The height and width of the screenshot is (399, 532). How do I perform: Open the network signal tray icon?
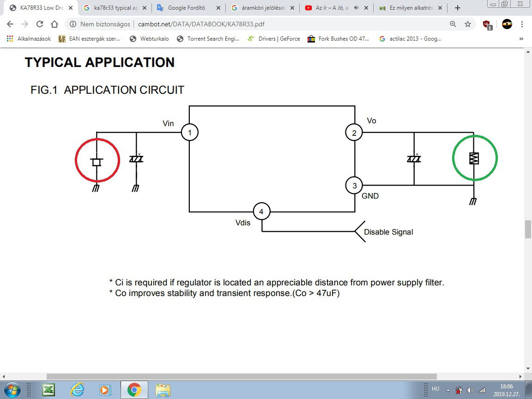pos(482,390)
